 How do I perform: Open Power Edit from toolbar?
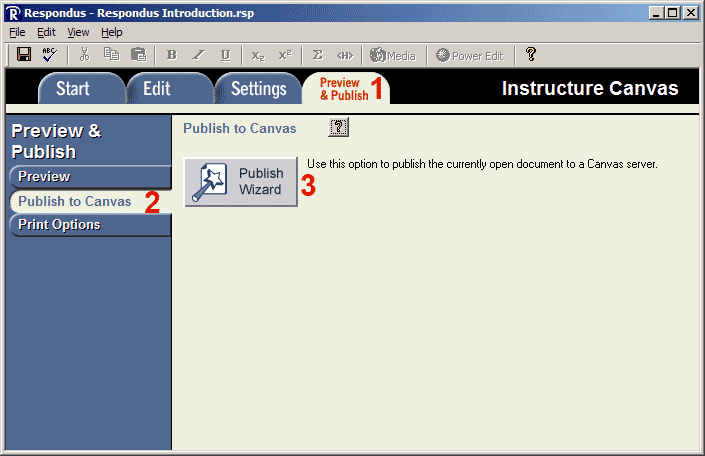pos(469,55)
